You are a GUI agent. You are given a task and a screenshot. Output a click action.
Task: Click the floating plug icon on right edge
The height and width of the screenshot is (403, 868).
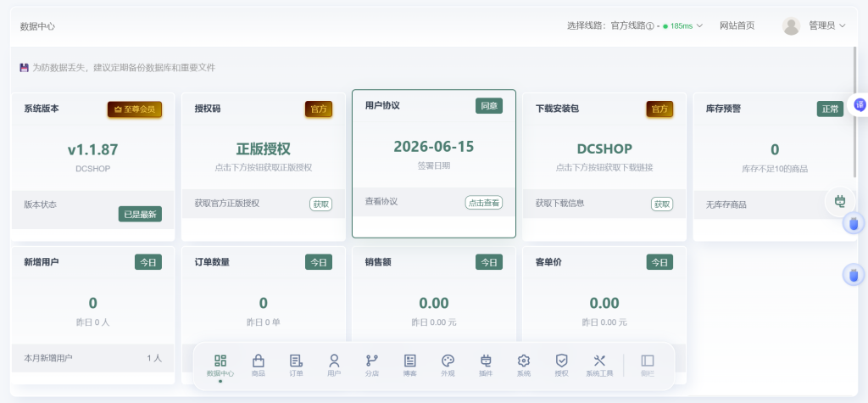coord(840,202)
